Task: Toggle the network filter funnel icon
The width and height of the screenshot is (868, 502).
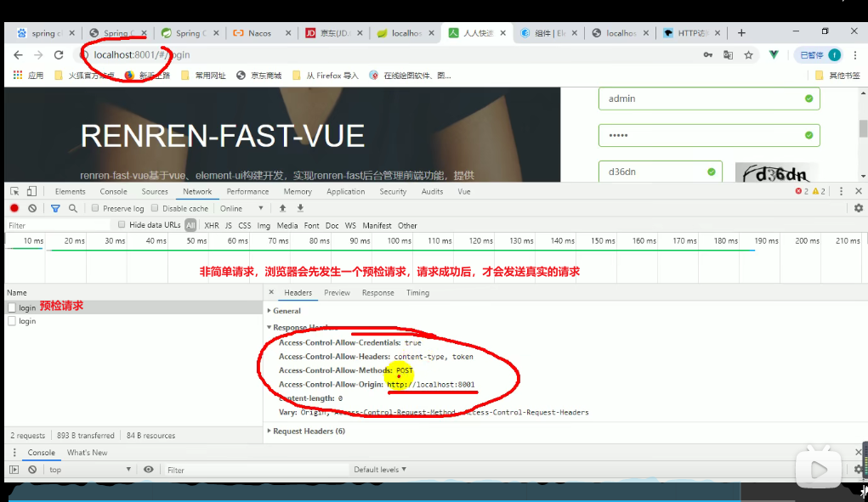Action: coord(55,208)
